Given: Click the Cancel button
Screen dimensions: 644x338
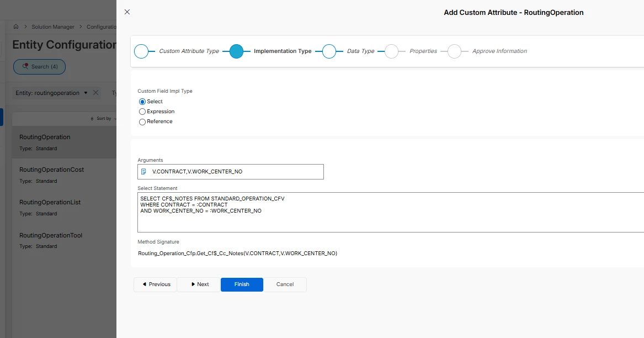Looking at the screenshot, I should tap(285, 284).
